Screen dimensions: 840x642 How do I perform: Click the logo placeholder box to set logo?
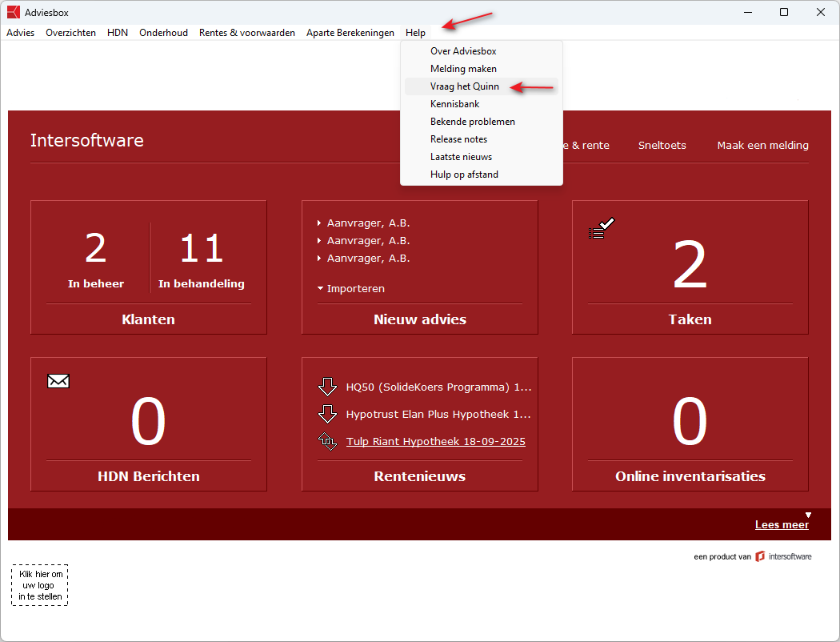[x=40, y=585]
